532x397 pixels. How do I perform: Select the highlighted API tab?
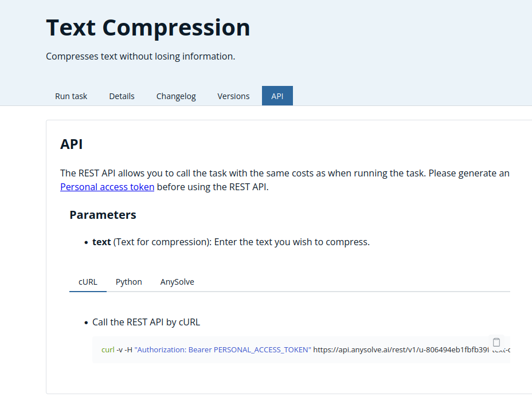click(x=277, y=96)
